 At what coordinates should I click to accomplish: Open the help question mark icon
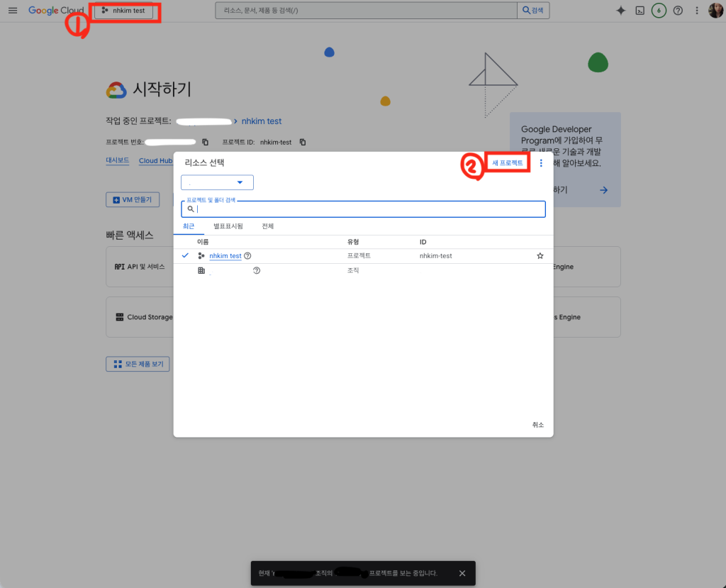[x=678, y=11]
